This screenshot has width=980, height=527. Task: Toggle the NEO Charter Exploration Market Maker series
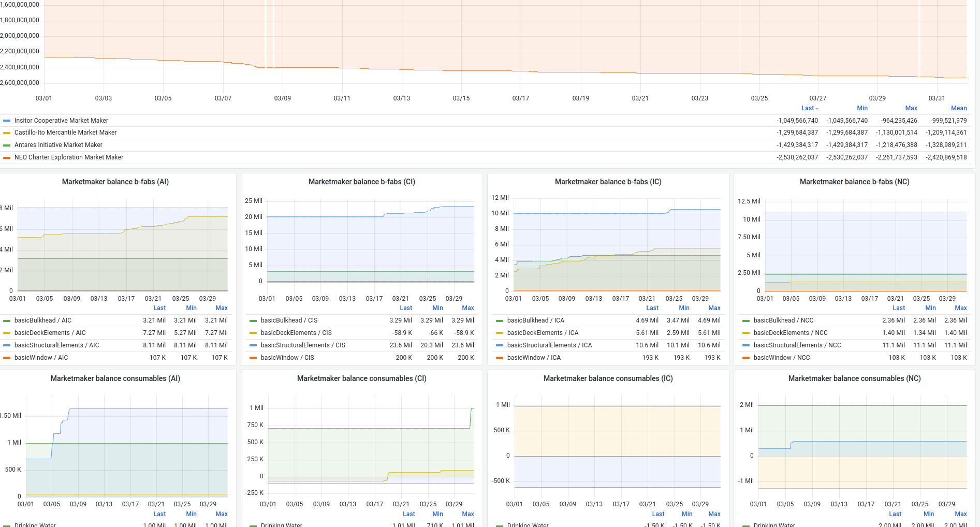pyautogui.click(x=69, y=157)
